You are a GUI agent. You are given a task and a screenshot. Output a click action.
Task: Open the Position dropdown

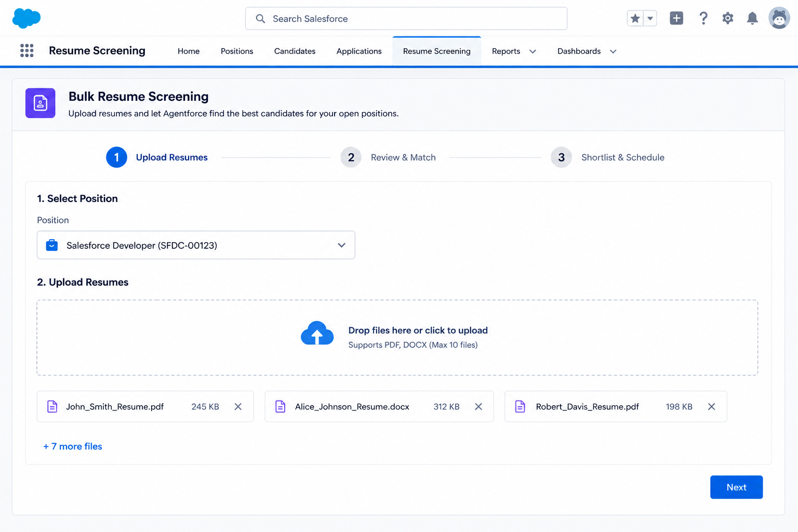pos(196,245)
